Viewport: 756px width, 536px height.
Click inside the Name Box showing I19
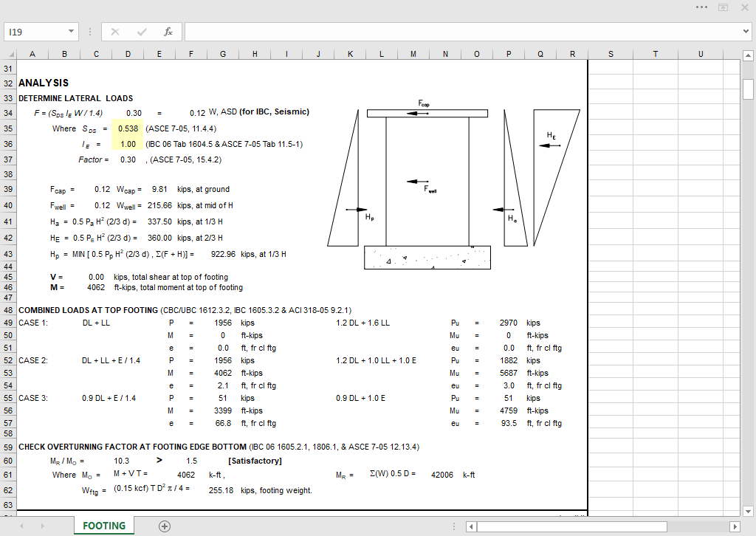[35, 32]
